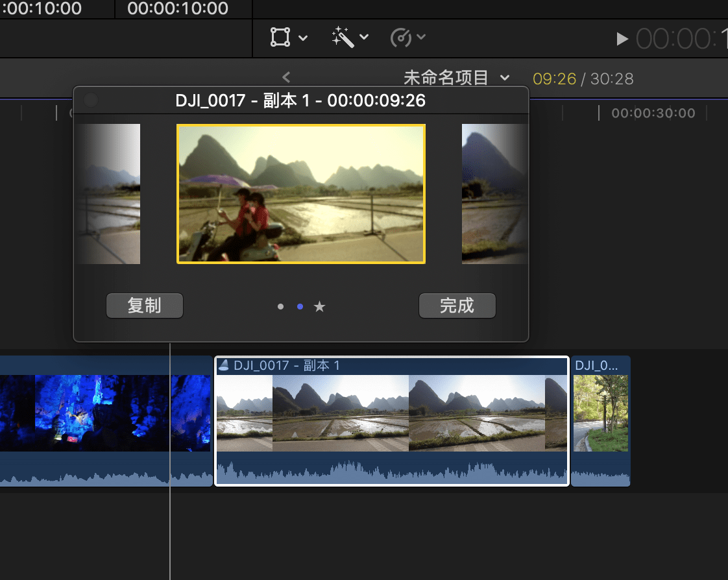The height and width of the screenshot is (580, 728).
Task: Select the next audition pick on the right
Action: coord(493,194)
